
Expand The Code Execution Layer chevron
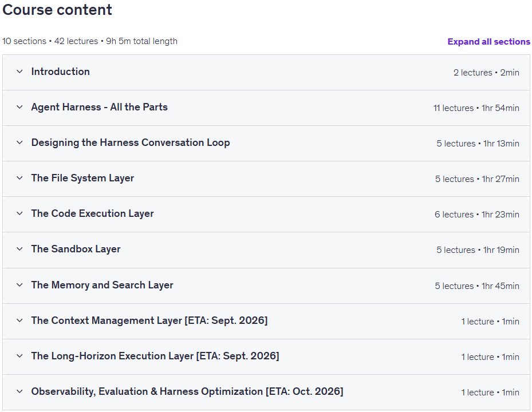19,213
